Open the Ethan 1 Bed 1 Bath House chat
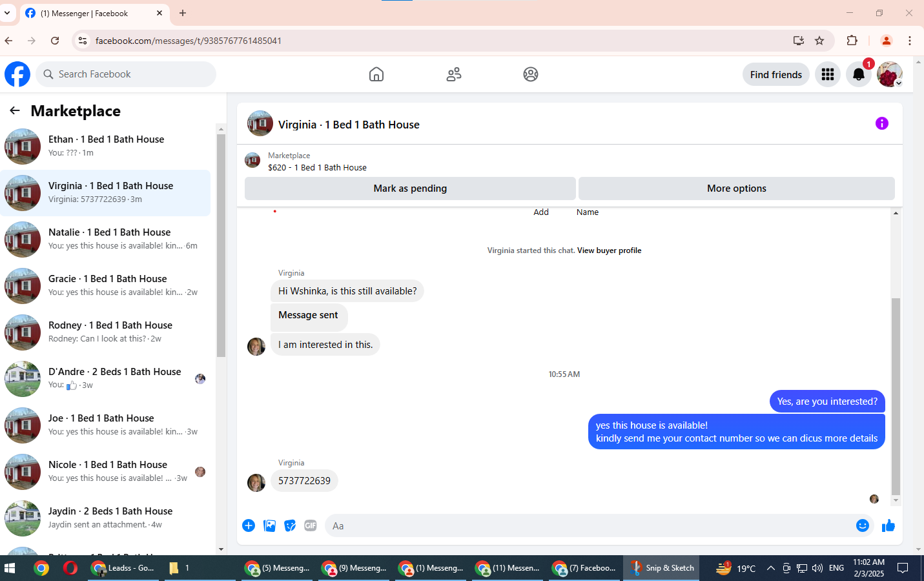Screen dimensions: 924x581 107,147
